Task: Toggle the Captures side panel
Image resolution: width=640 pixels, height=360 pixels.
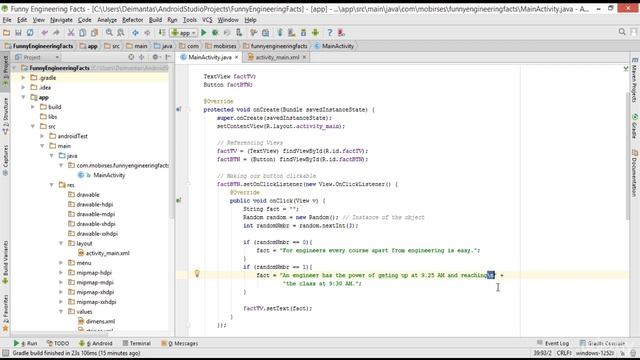Action: pyautogui.click(x=5, y=160)
